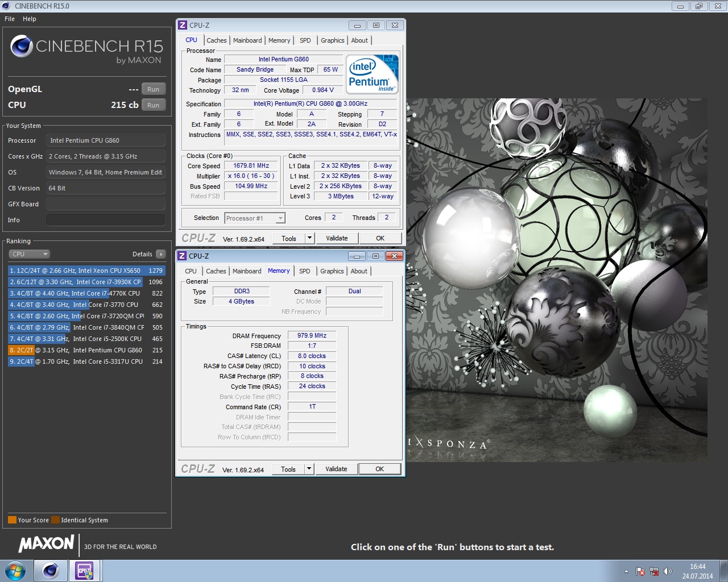The height and width of the screenshot is (582, 728).
Task: Select the Core i7-3840QM ranking row
Action: [86, 327]
